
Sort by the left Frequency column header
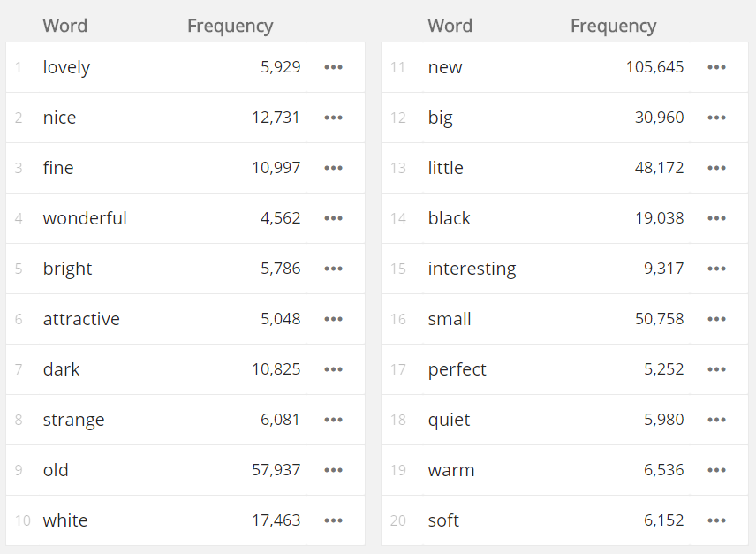point(230,26)
